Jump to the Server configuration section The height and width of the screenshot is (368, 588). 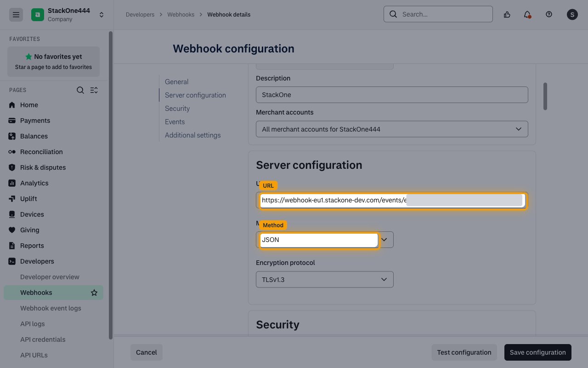pyautogui.click(x=195, y=95)
